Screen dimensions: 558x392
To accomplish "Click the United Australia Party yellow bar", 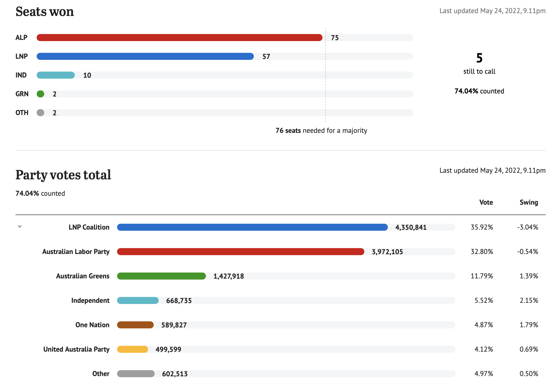I will click(133, 350).
